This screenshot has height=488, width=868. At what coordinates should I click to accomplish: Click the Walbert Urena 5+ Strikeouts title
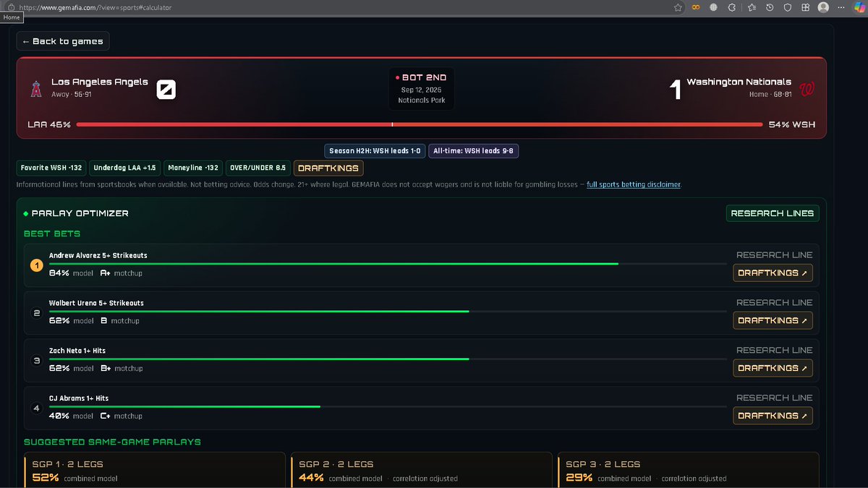96,303
